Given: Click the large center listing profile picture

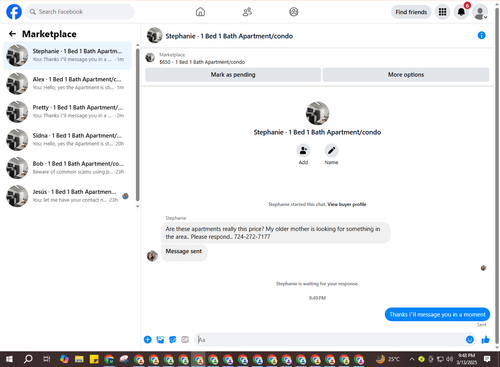Looking at the screenshot, I should [x=317, y=113].
